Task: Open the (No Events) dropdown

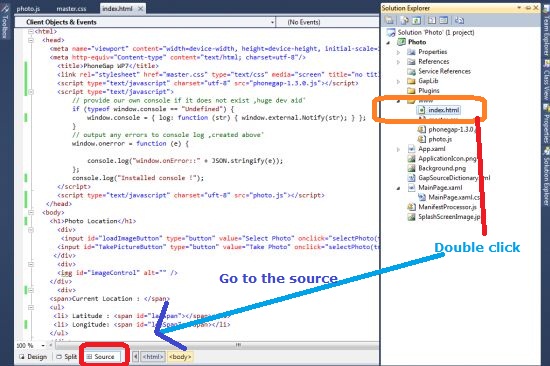Action: point(328,22)
